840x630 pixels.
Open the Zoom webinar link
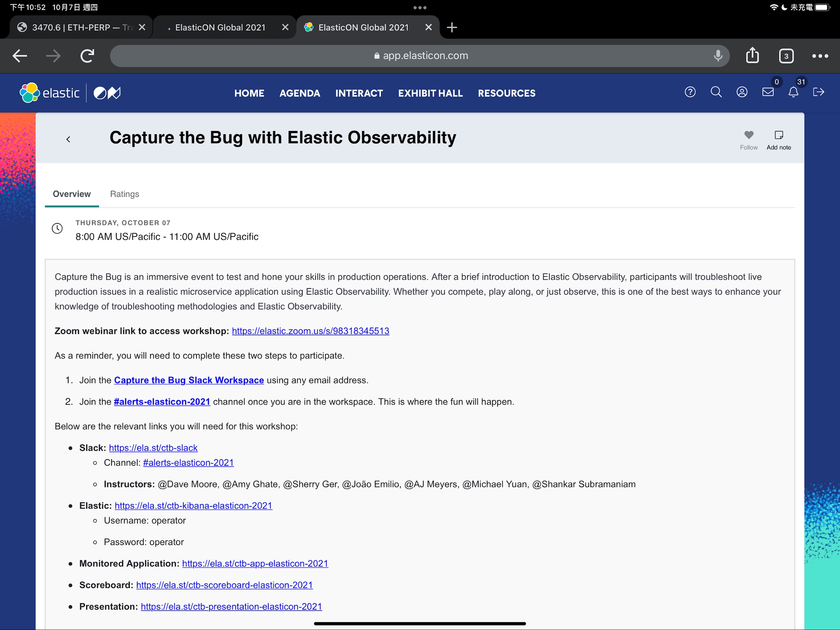pyautogui.click(x=310, y=331)
